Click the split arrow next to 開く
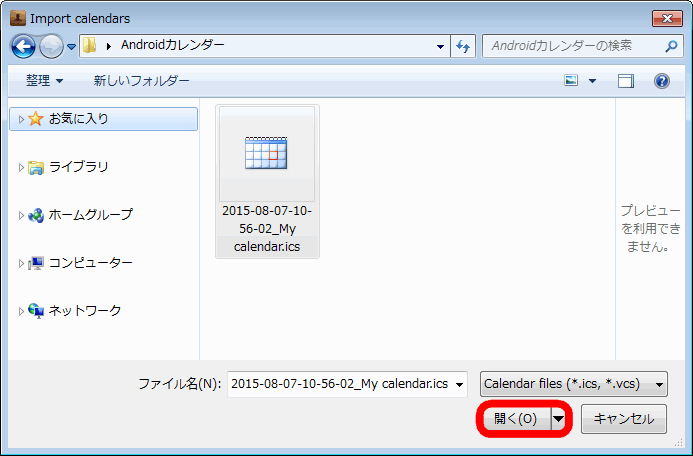Screen dimensions: 693x456 tap(559, 419)
